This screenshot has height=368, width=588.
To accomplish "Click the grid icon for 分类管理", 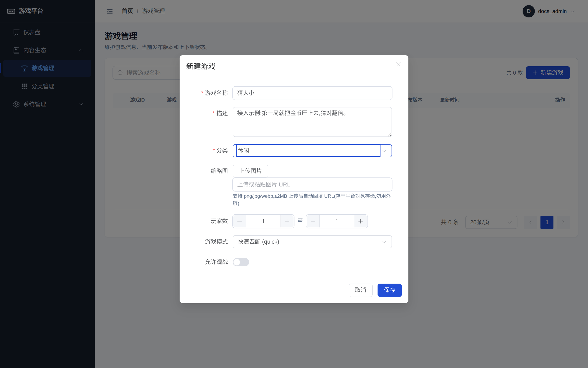I will pyautogui.click(x=24, y=86).
